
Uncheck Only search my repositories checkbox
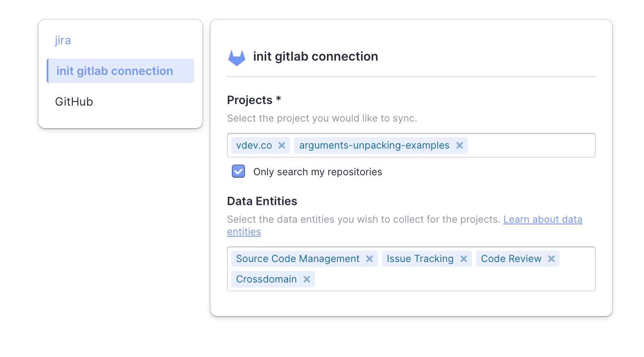click(238, 171)
